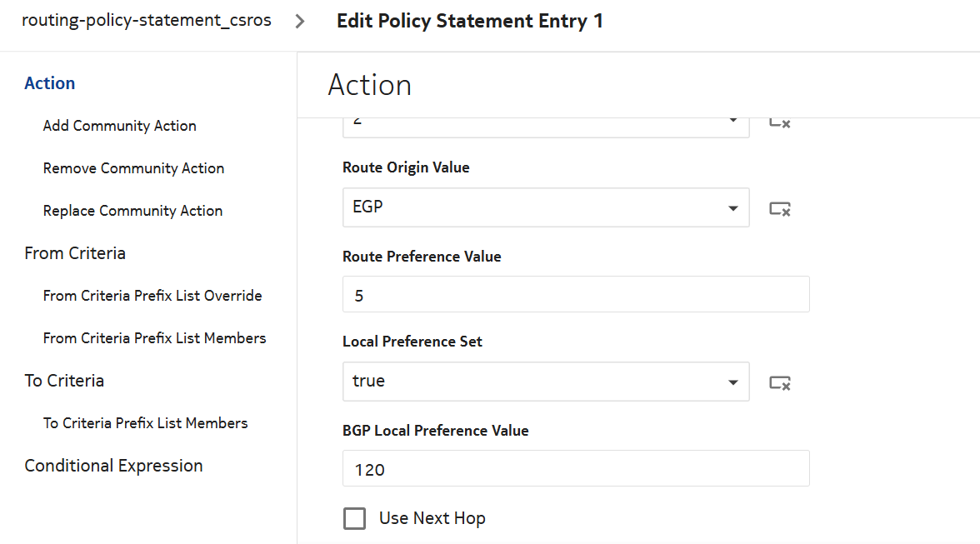Screen dimensions: 980x544
Task: Navigate to From Criteria section
Action: (75, 253)
